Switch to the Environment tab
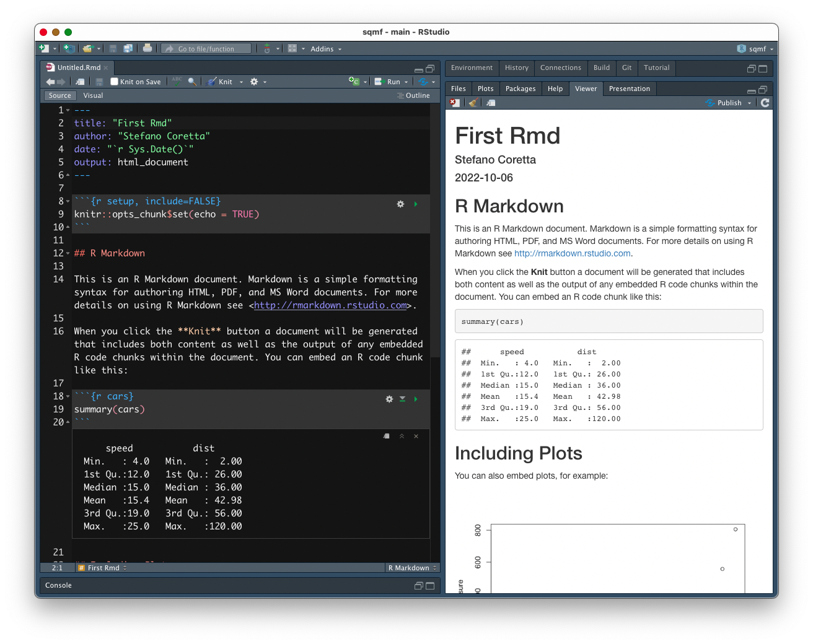Image resolution: width=813 pixels, height=644 pixels. tap(472, 67)
